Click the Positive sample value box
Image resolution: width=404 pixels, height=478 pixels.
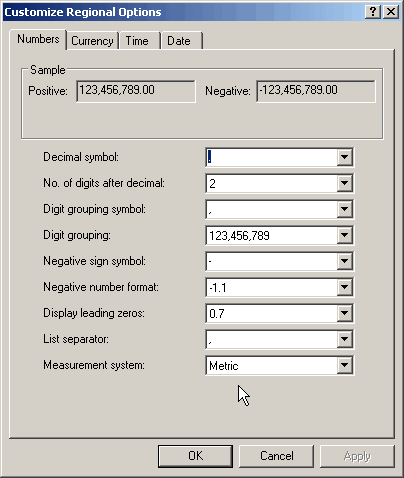tap(136, 91)
